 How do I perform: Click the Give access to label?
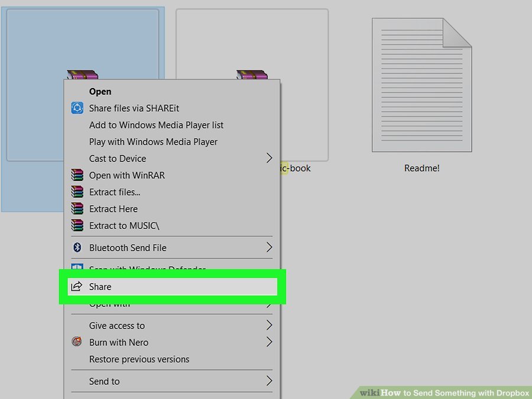pyautogui.click(x=116, y=326)
